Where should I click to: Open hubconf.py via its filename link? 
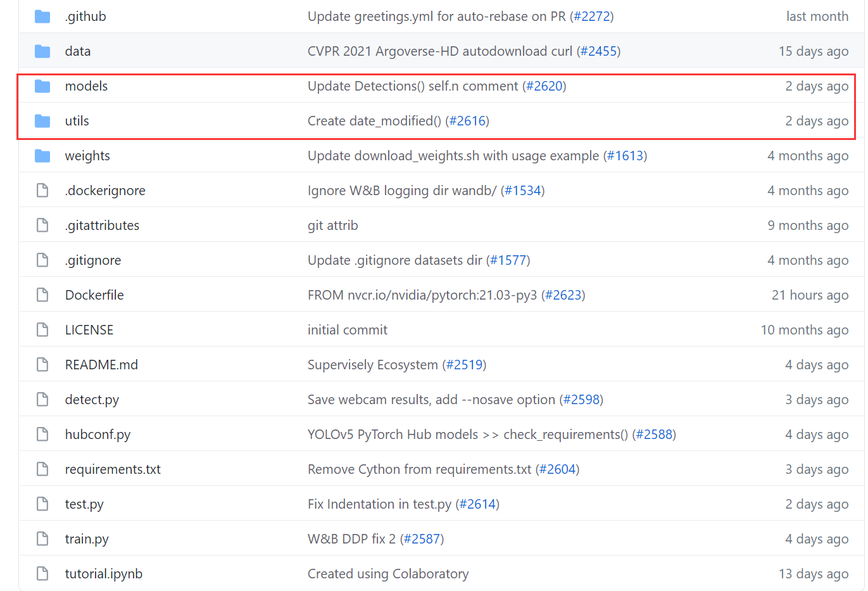pyautogui.click(x=98, y=434)
